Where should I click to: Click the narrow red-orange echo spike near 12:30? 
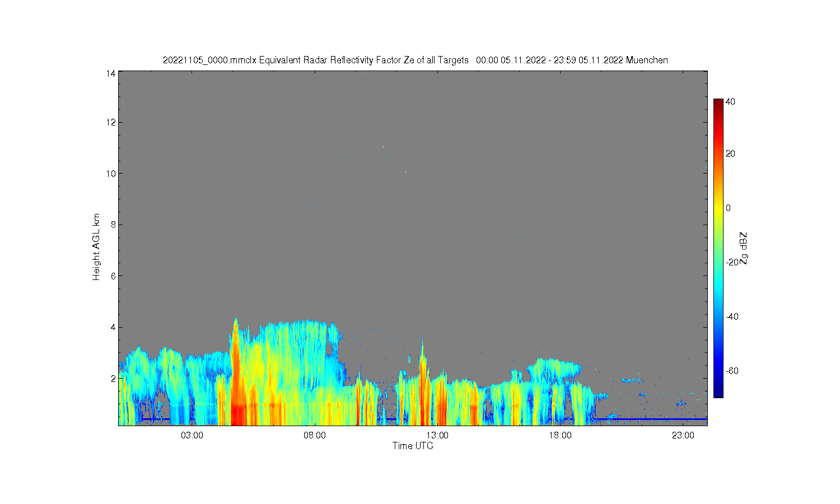click(423, 381)
